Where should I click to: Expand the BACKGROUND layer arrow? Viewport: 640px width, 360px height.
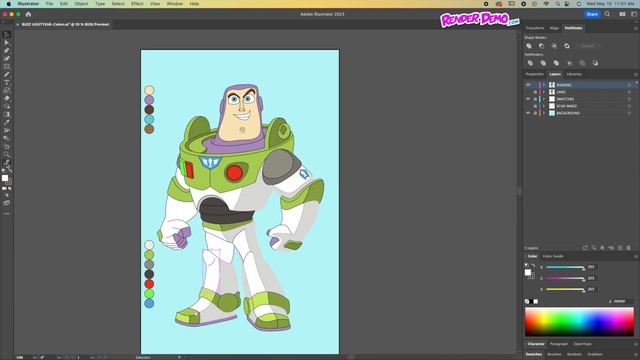[x=544, y=113]
